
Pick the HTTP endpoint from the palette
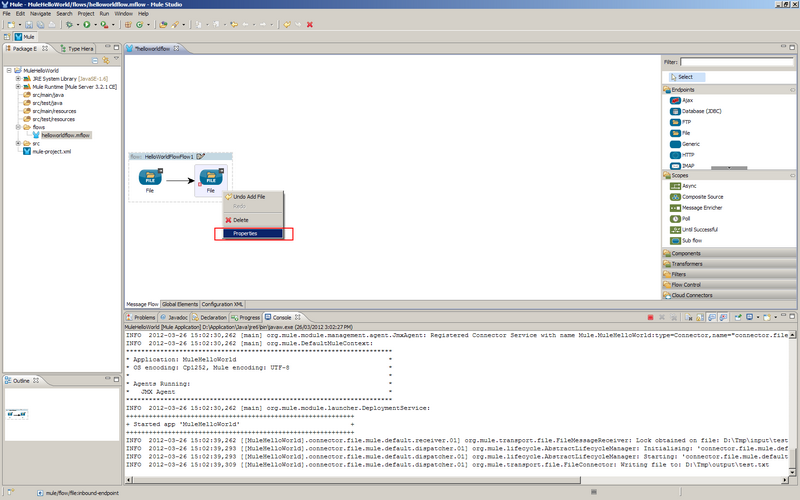pyautogui.click(x=682, y=155)
